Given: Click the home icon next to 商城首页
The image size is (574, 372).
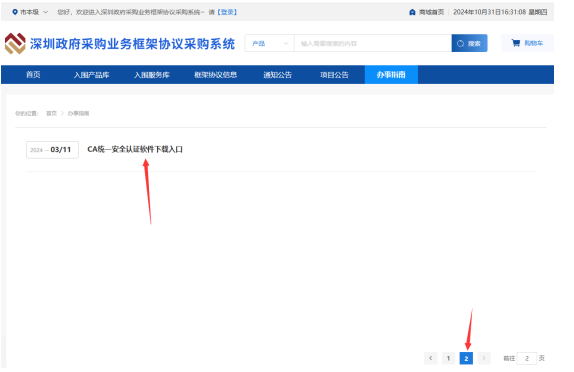Looking at the screenshot, I should pyautogui.click(x=412, y=12).
